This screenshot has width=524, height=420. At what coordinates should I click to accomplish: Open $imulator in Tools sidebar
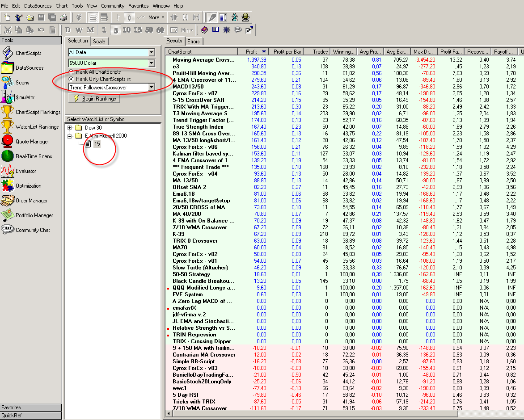point(18,97)
